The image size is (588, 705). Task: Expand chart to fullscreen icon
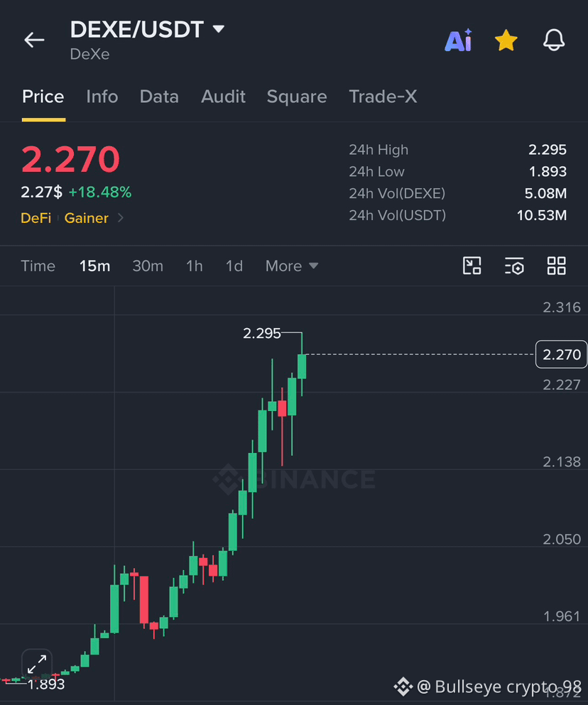(37, 664)
